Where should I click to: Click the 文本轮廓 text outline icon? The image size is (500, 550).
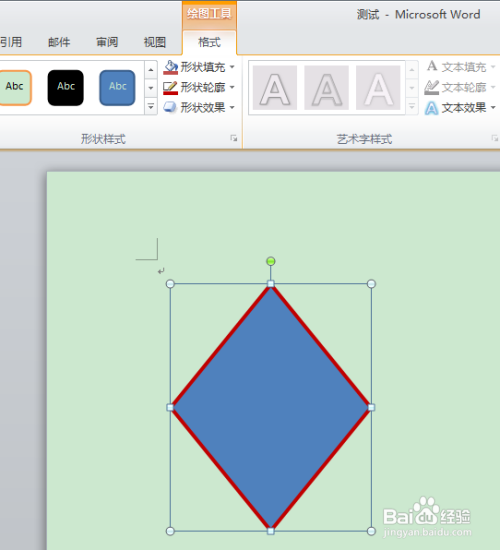coord(432,87)
